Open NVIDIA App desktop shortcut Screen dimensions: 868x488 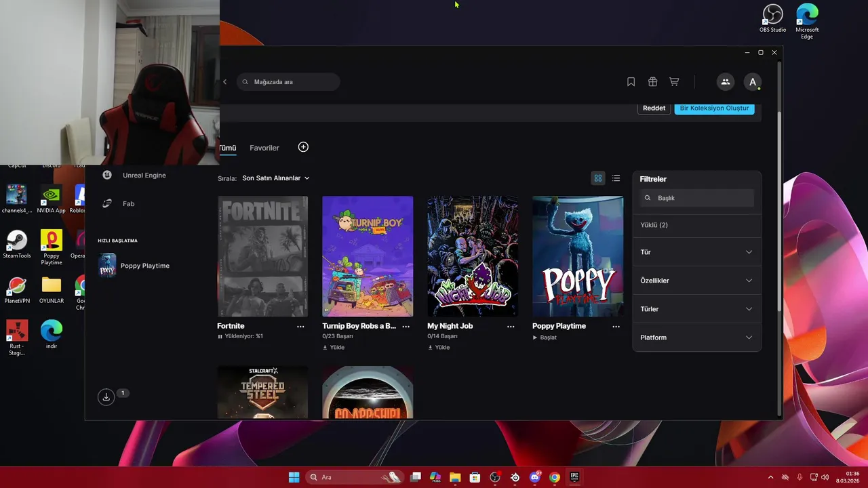tap(52, 199)
